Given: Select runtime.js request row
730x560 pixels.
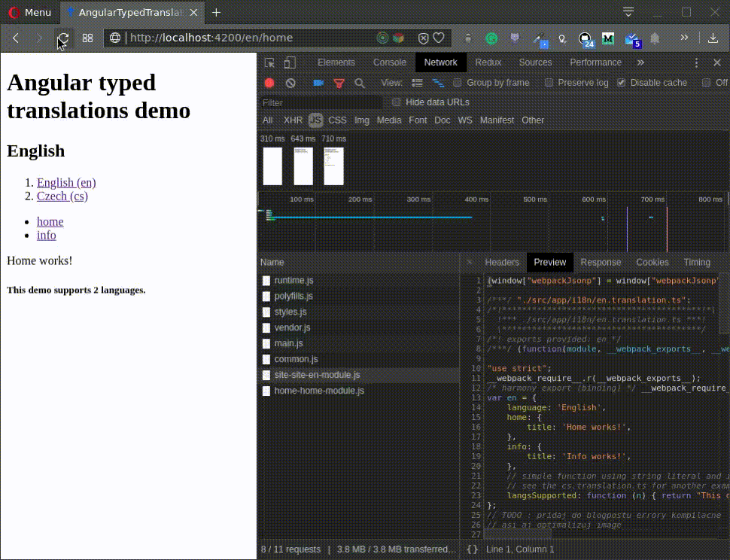Looking at the screenshot, I should point(358,280).
